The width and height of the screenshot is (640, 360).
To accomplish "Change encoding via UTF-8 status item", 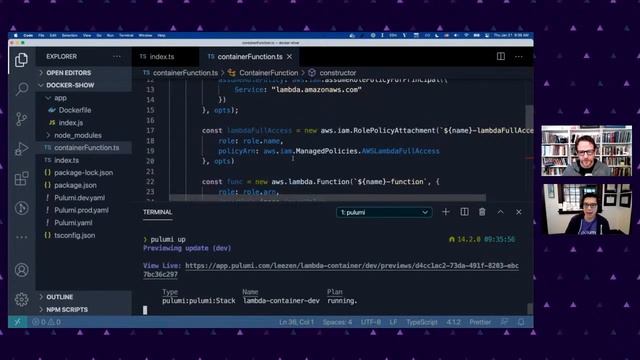I will pos(371,322).
